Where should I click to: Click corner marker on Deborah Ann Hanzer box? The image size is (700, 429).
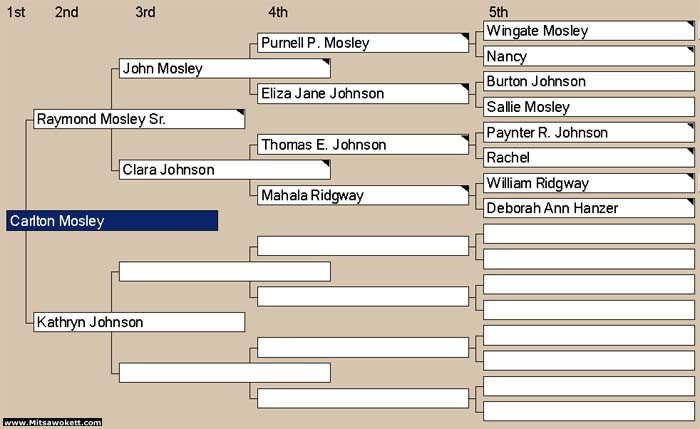click(691, 202)
